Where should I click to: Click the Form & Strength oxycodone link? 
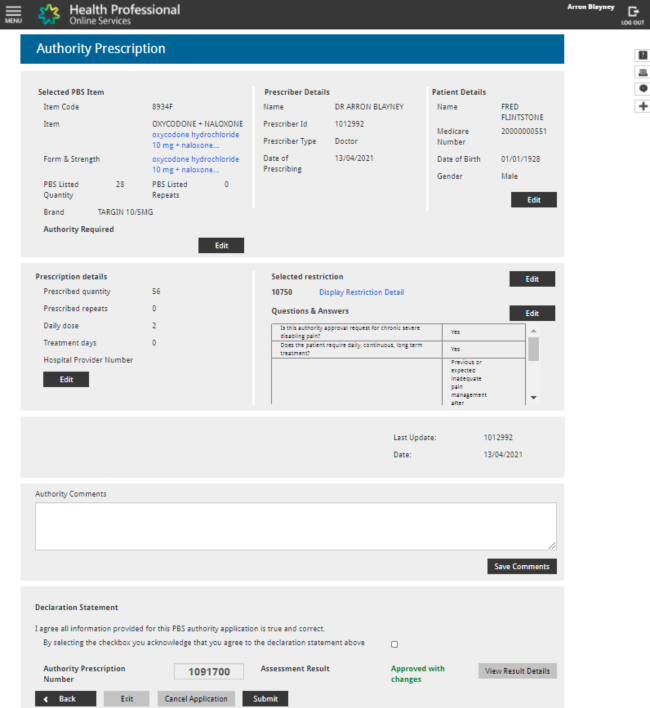[195, 164]
